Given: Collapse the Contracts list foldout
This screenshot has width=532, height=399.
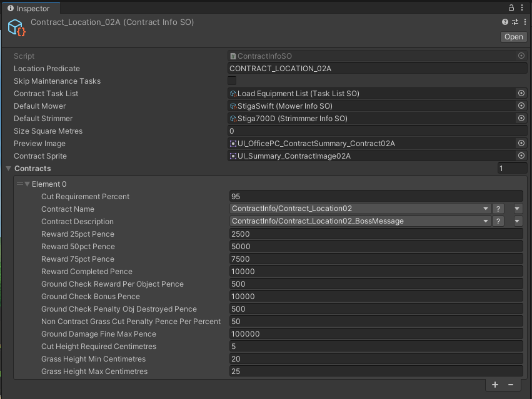Looking at the screenshot, I should [x=8, y=169].
